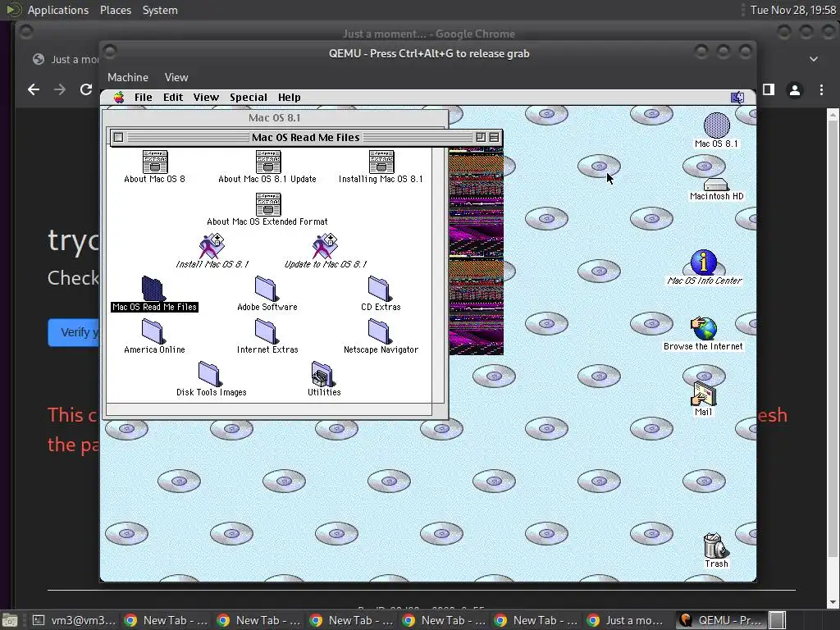Open the System menu in the top panel
The height and width of the screenshot is (630, 840).
click(x=160, y=10)
